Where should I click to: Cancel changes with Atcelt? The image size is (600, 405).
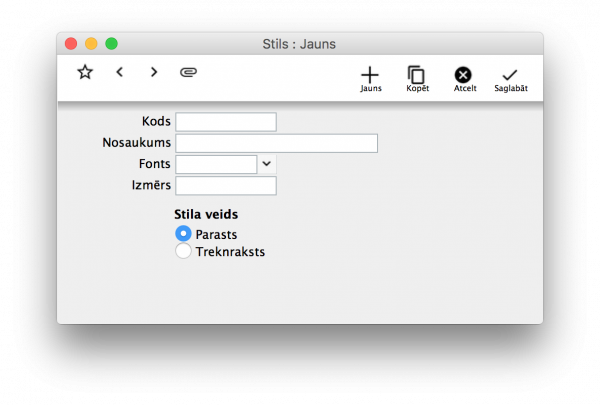point(463,76)
